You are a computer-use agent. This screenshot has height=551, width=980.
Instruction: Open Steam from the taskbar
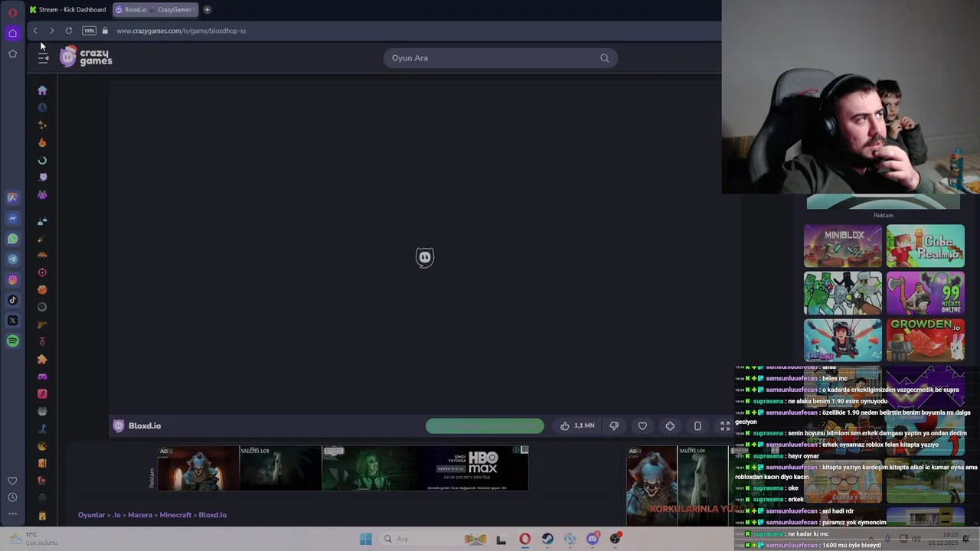point(547,539)
